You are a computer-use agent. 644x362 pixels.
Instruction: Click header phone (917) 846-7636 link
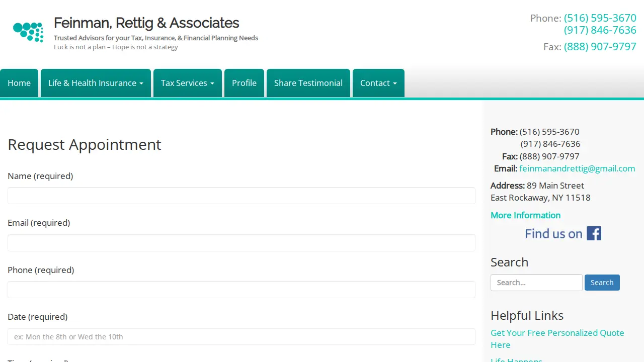(600, 30)
